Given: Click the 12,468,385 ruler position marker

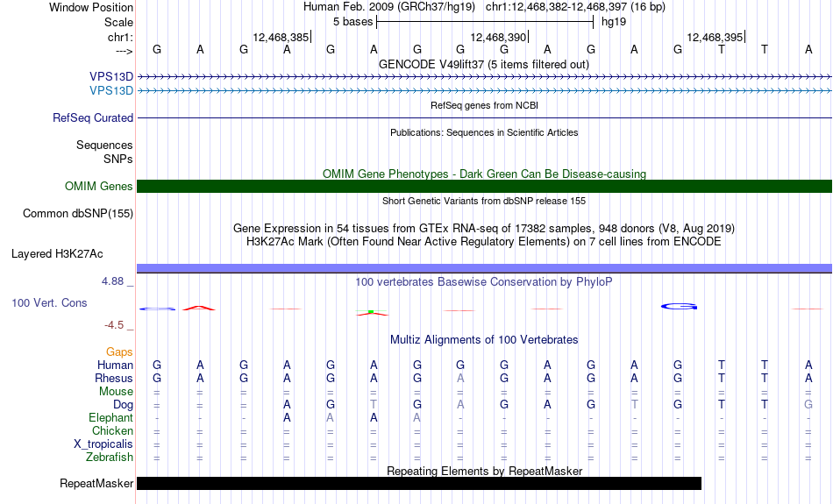Looking at the screenshot, I should (x=281, y=37).
